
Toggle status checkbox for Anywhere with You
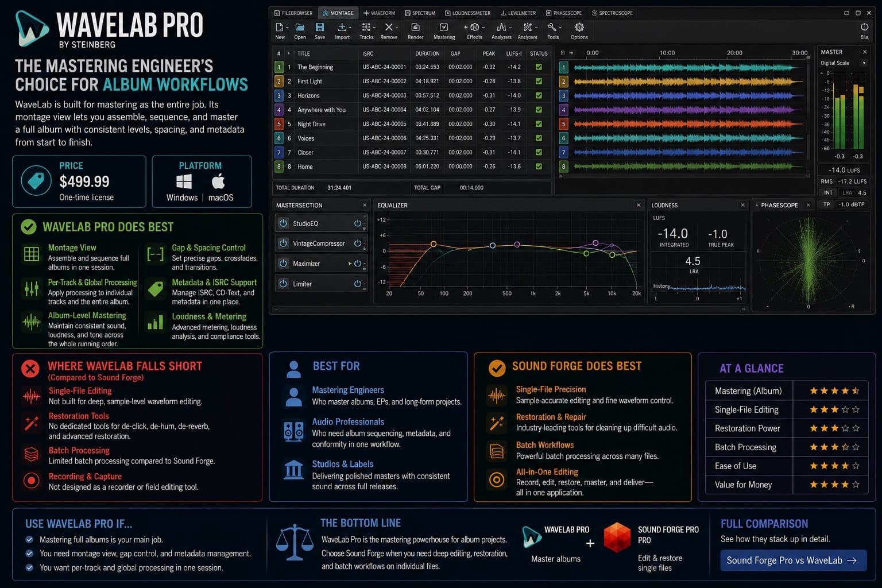tap(539, 110)
